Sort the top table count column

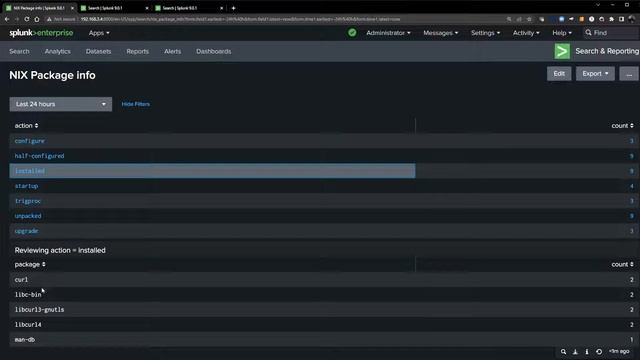[622, 126]
